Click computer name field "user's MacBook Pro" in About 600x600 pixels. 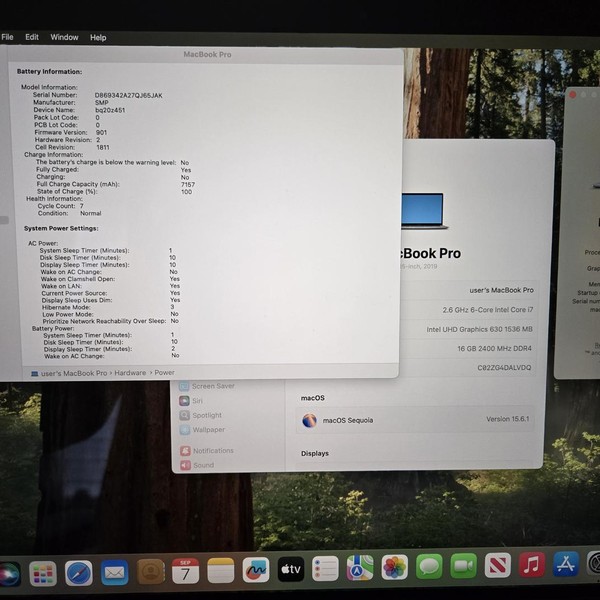tap(501, 290)
